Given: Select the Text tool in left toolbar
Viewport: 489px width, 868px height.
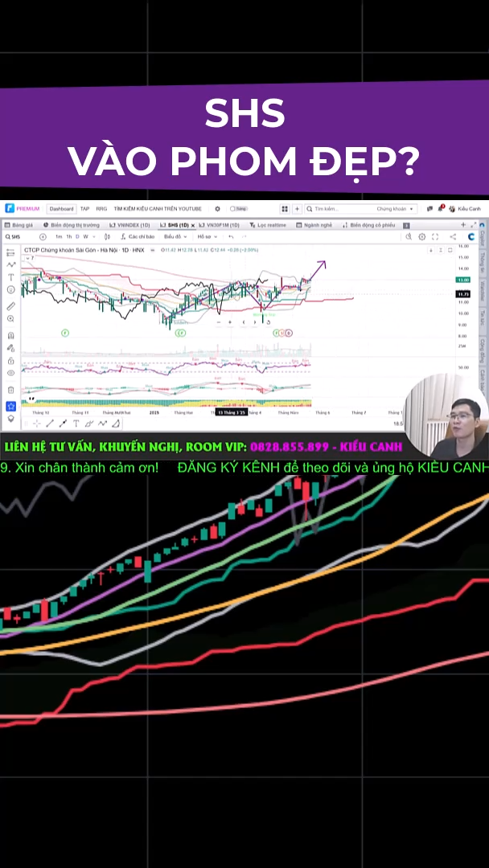Looking at the screenshot, I should pyautogui.click(x=10, y=276).
